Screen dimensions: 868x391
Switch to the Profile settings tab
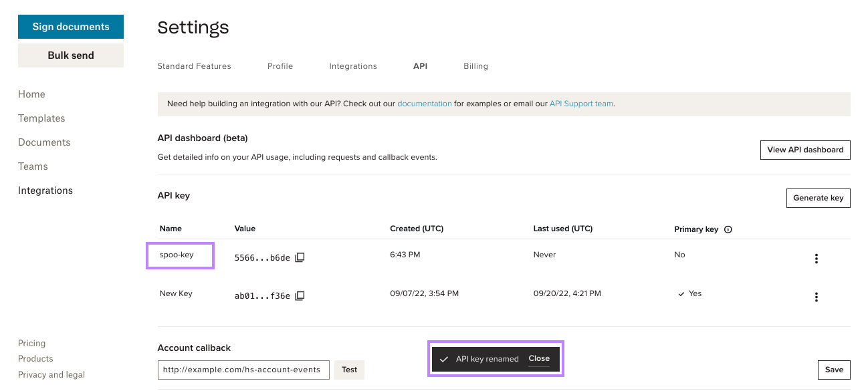coord(280,66)
